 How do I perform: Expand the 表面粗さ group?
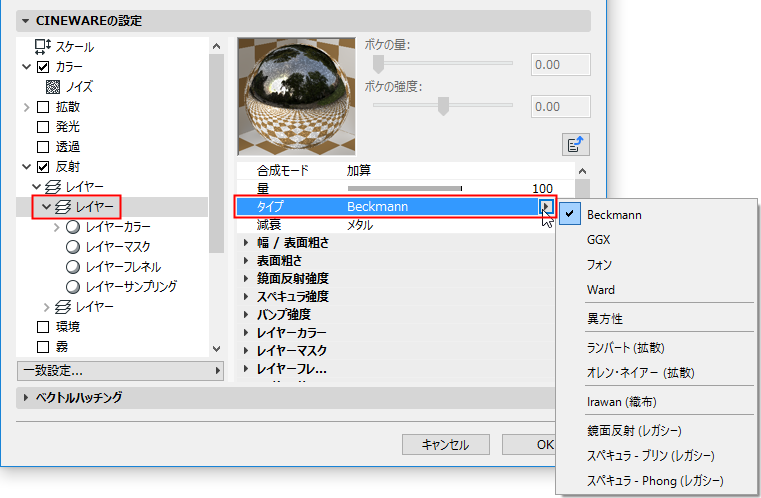tap(246, 260)
